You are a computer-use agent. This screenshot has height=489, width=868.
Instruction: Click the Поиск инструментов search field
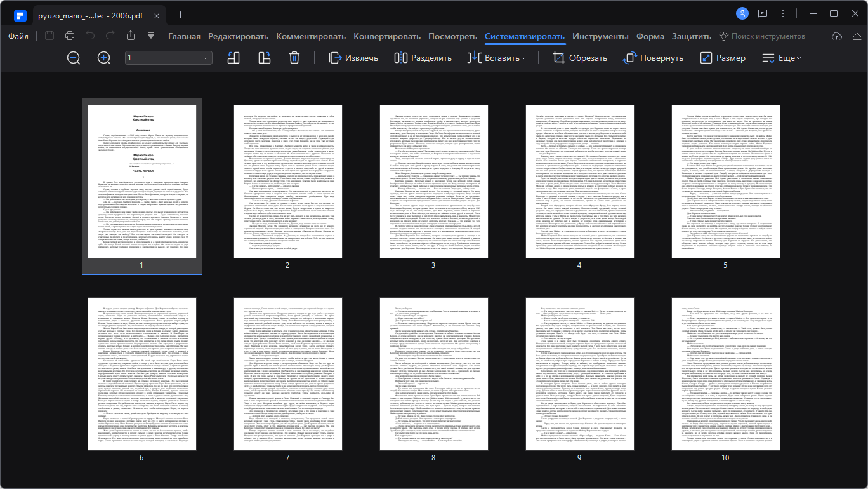[763, 36]
